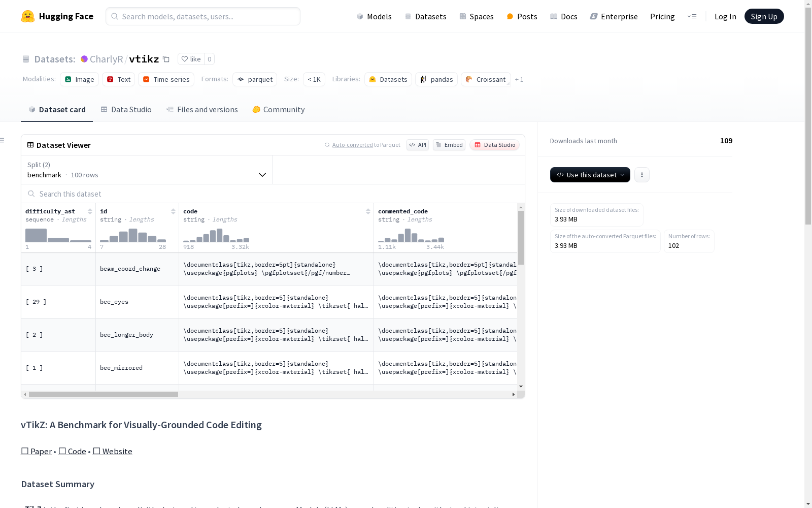Viewport: 812px width, 508px height.
Task: Focus the Search this dataset field
Action: [x=273, y=194]
